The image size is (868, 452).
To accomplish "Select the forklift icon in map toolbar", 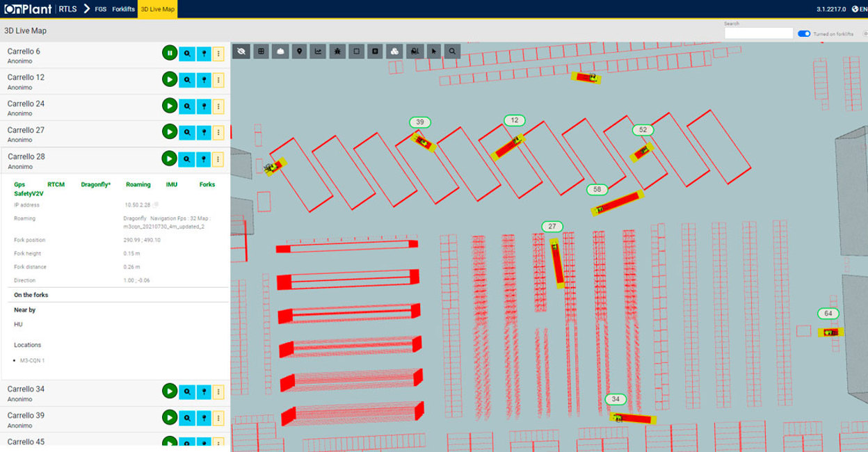I will (x=415, y=51).
